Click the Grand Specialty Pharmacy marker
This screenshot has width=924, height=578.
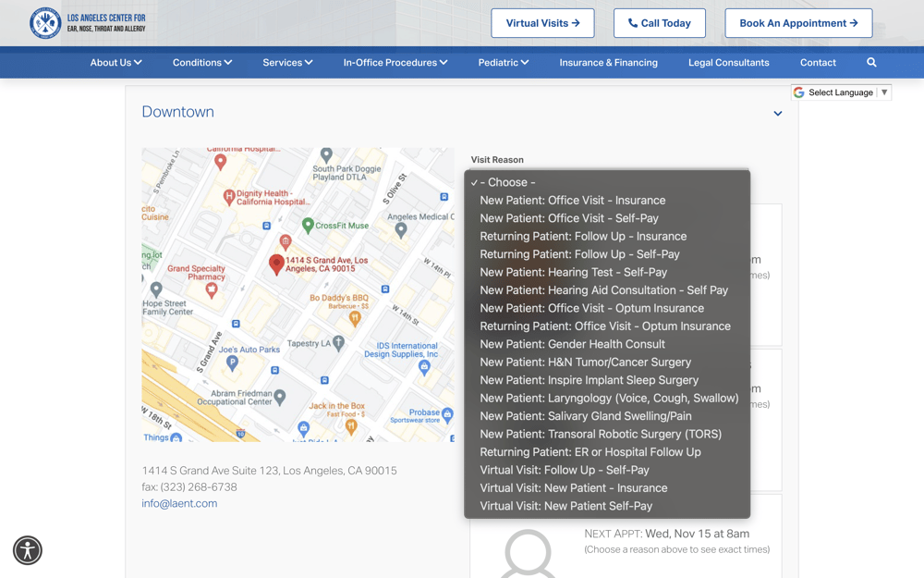tap(212, 290)
